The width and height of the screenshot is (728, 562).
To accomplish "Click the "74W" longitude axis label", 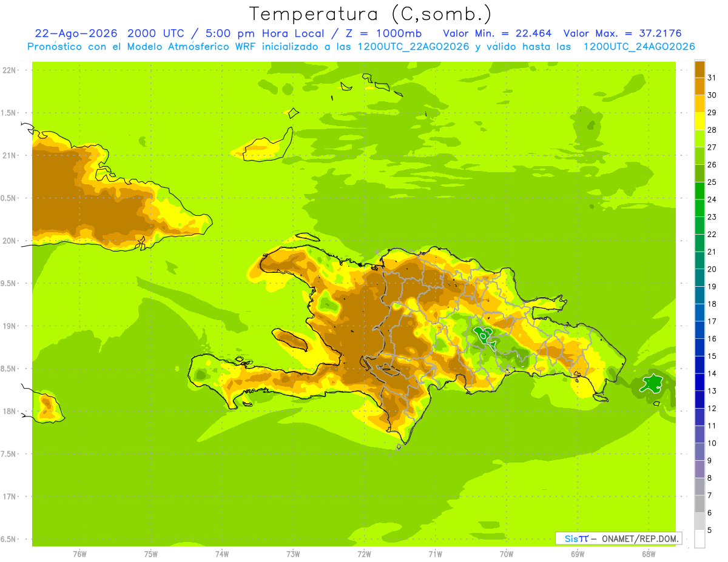I will (222, 554).
